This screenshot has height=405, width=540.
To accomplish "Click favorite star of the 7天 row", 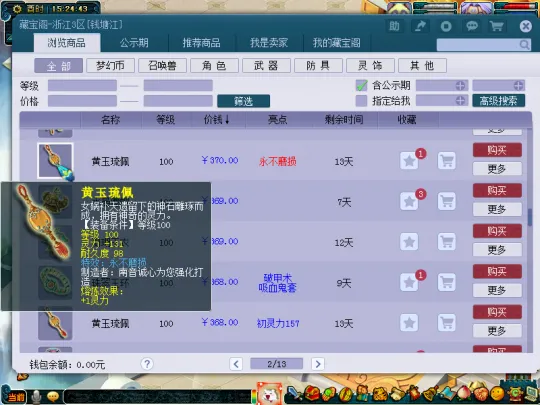I will pos(409,201).
